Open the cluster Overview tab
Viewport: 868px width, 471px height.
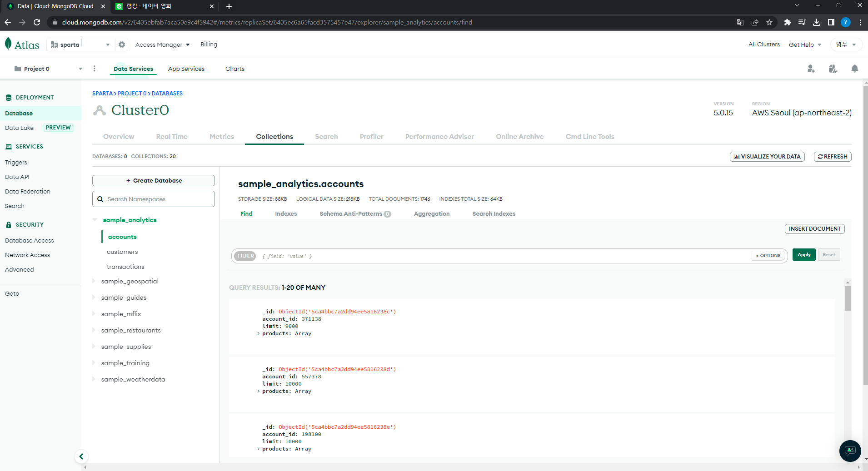[x=119, y=137]
